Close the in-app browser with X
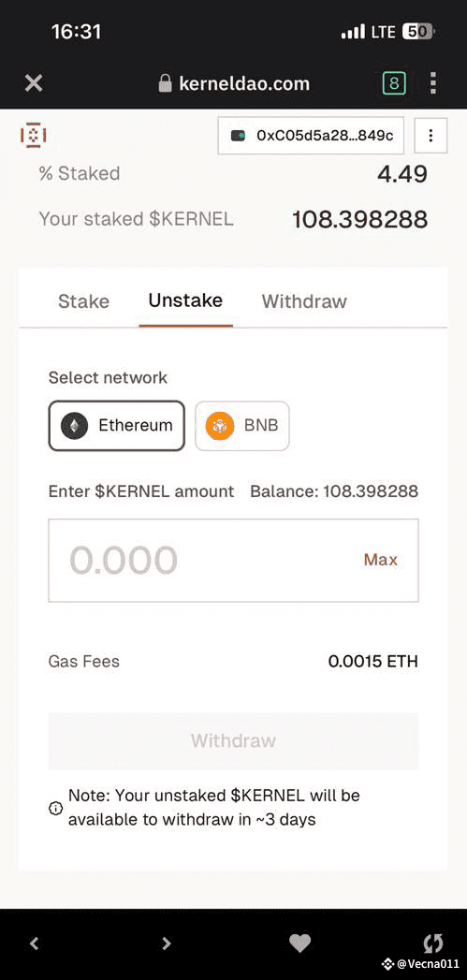The height and width of the screenshot is (980, 467). click(x=33, y=83)
